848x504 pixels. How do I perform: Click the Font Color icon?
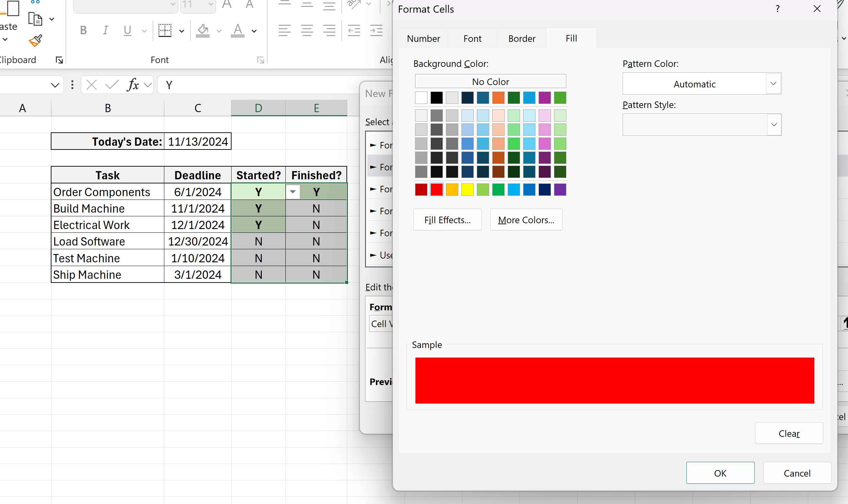237,31
